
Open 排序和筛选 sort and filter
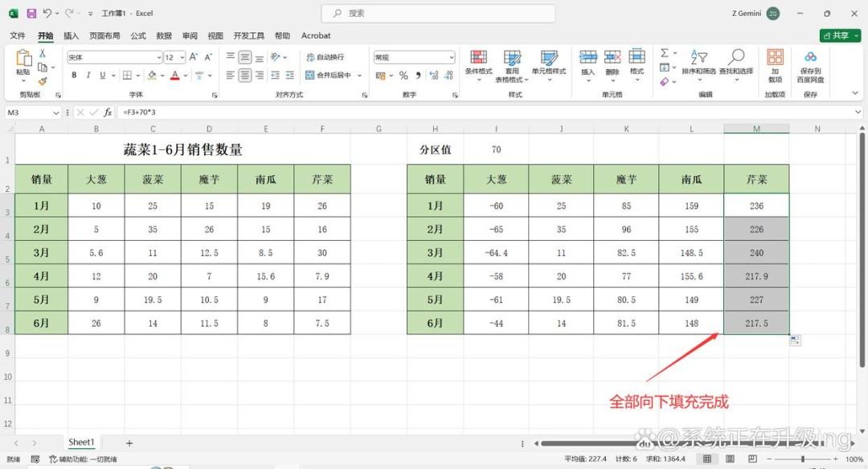click(x=698, y=64)
